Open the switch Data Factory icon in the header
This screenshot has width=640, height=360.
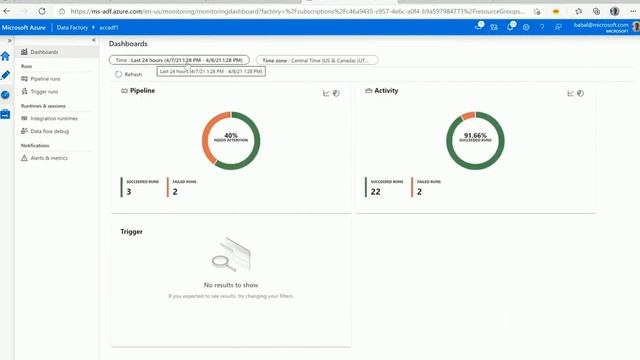[x=494, y=27]
